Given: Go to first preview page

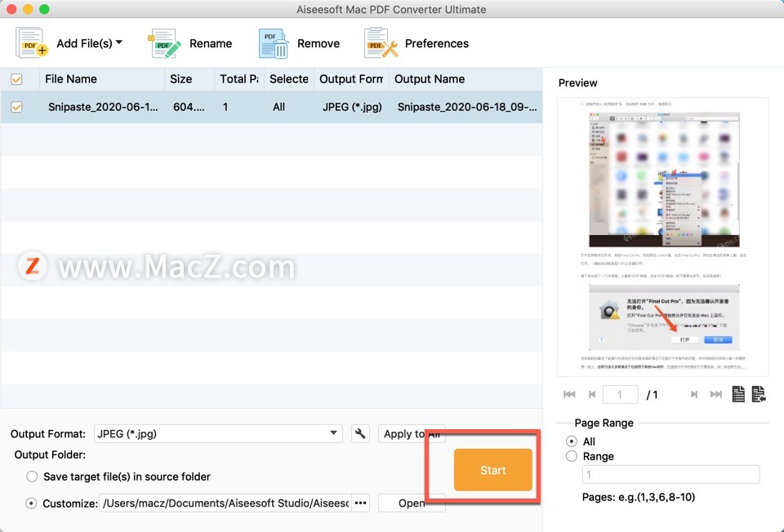Looking at the screenshot, I should click(569, 394).
